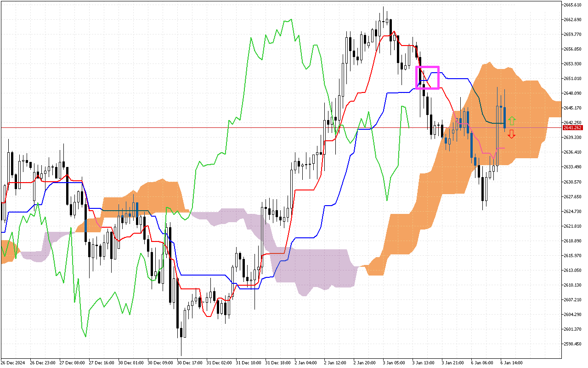The width and height of the screenshot is (588, 368).
Task: Pick price level 2610.130
Action: pyautogui.click(x=572, y=285)
